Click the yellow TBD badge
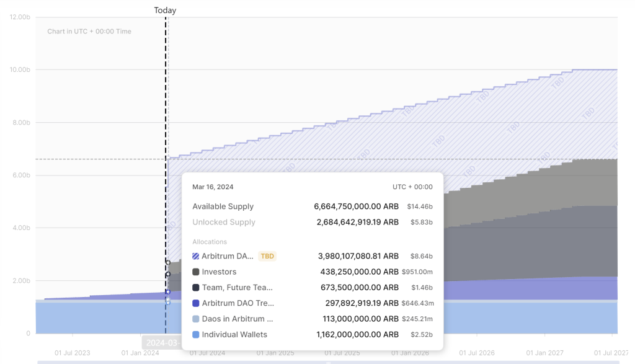Viewport: 635px width, 364px height. tap(267, 256)
